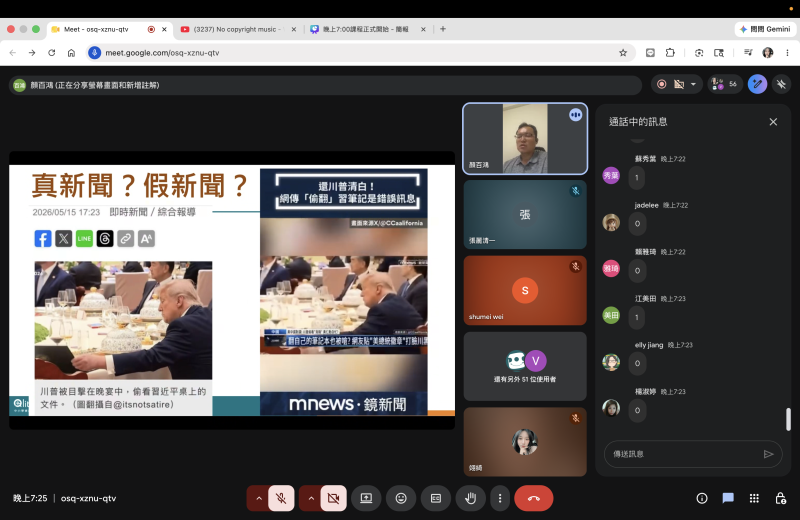
Task: Click the browser home icon
Action: [71, 53]
